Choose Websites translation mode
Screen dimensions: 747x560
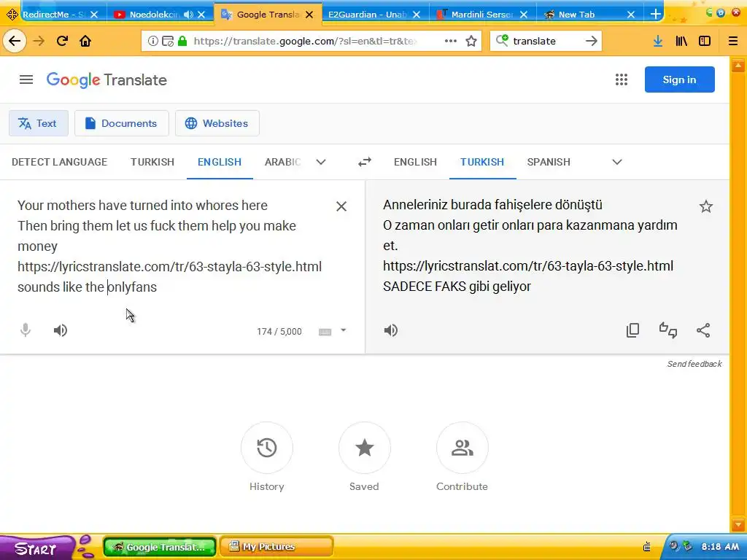(217, 123)
